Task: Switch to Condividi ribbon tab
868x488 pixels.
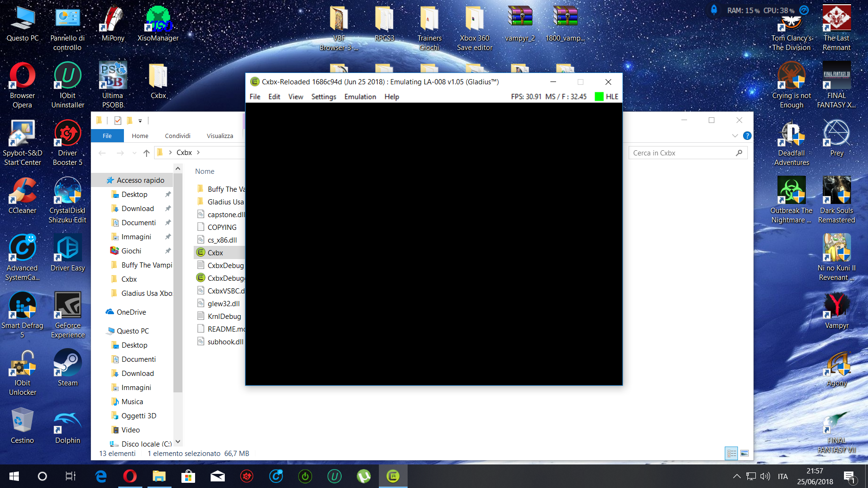Action: pos(178,136)
